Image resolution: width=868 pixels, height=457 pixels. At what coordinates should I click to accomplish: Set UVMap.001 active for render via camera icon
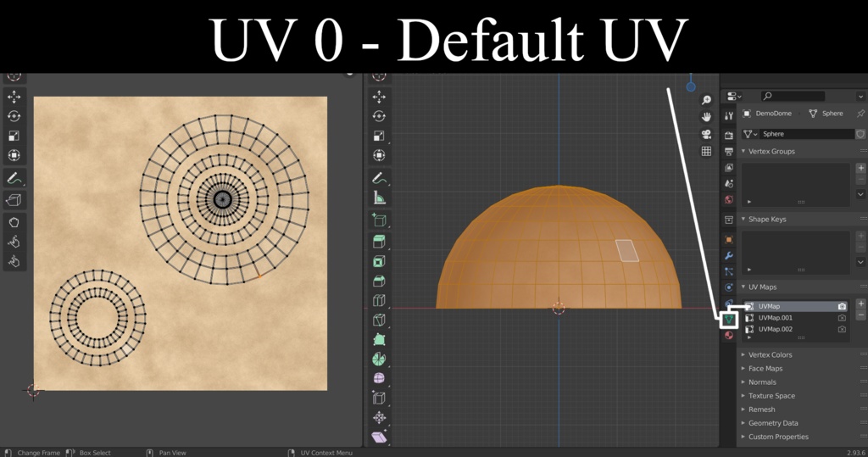pyautogui.click(x=842, y=318)
